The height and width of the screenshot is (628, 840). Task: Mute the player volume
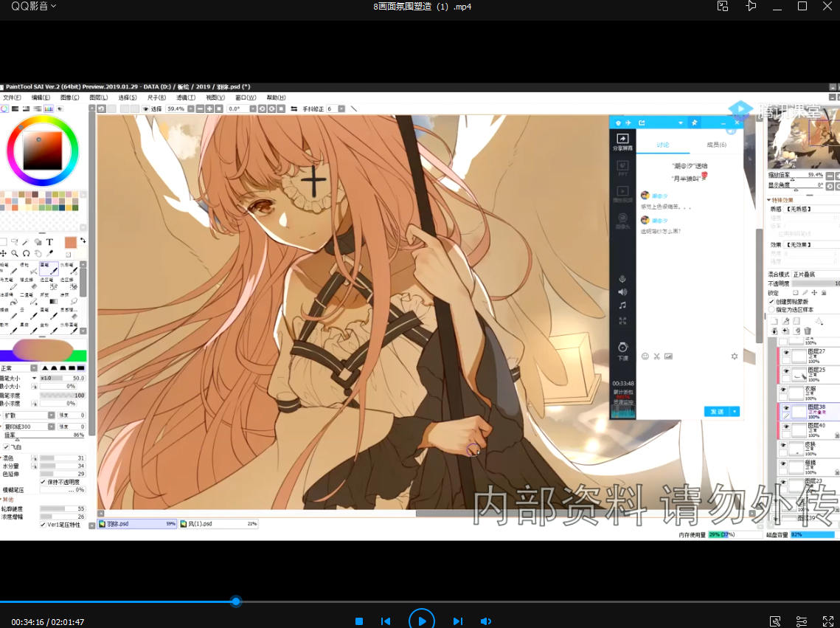coord(486,621)
